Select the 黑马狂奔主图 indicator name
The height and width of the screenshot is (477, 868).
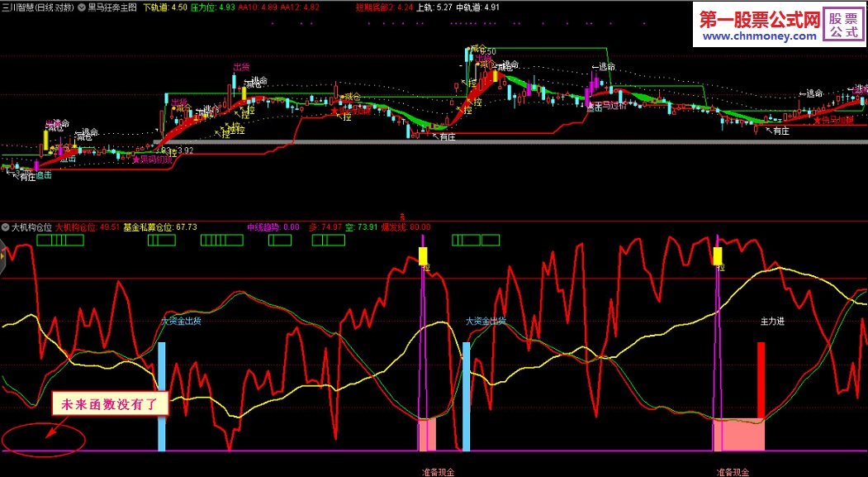coord(112,7)
